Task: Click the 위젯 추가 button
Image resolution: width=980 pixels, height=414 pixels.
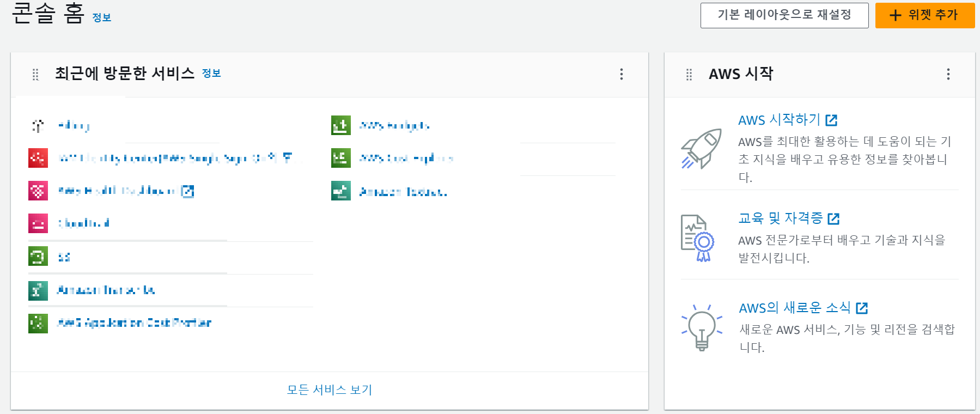Action: 925,15
